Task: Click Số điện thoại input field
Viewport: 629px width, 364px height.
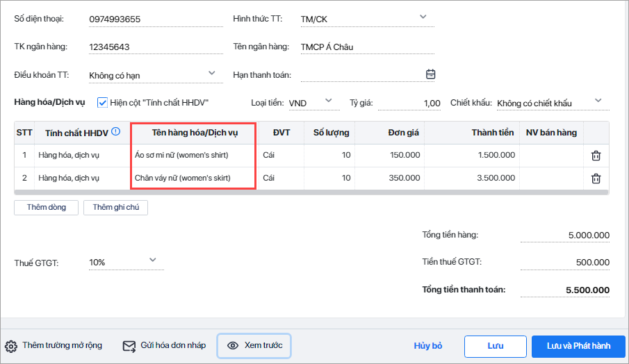Action: pyautogui.click(x=156, y=19)
